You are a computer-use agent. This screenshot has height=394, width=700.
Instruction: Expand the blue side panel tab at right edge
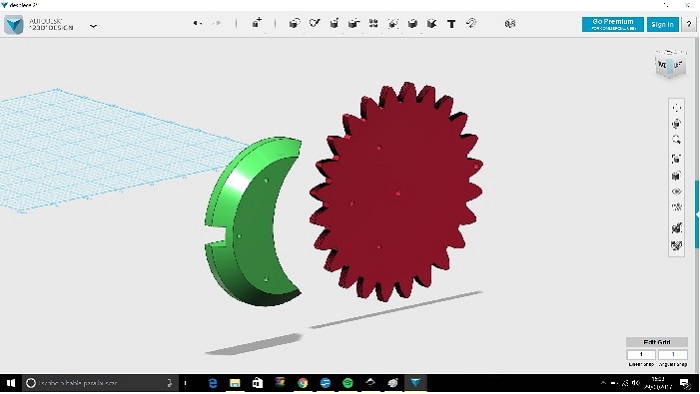coord(697,215)
